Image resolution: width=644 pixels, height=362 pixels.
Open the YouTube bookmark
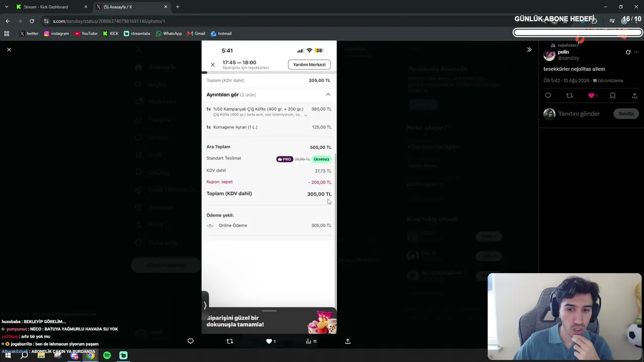86,34
